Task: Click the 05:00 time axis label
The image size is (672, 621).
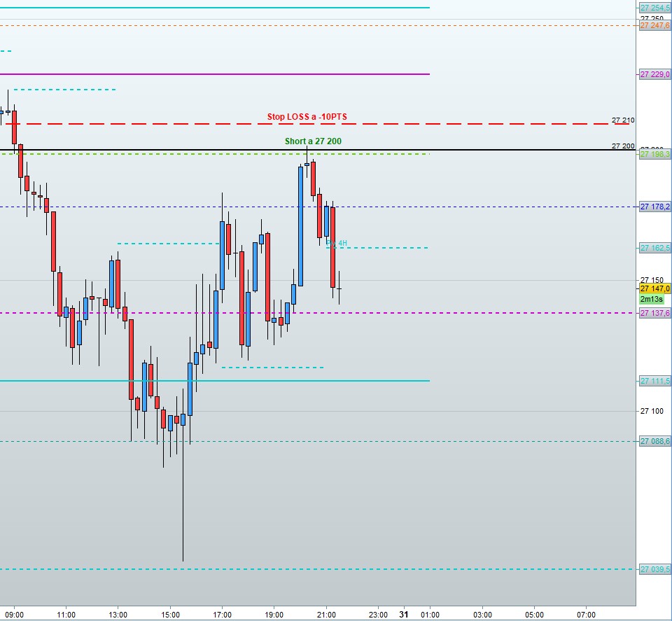Action: coord(534,615)
